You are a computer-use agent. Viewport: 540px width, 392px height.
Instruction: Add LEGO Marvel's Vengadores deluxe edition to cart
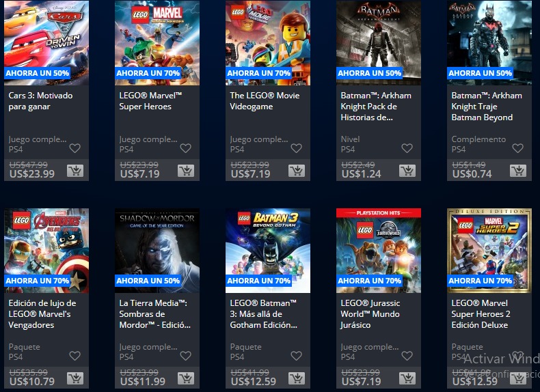[x=75, y=378]
